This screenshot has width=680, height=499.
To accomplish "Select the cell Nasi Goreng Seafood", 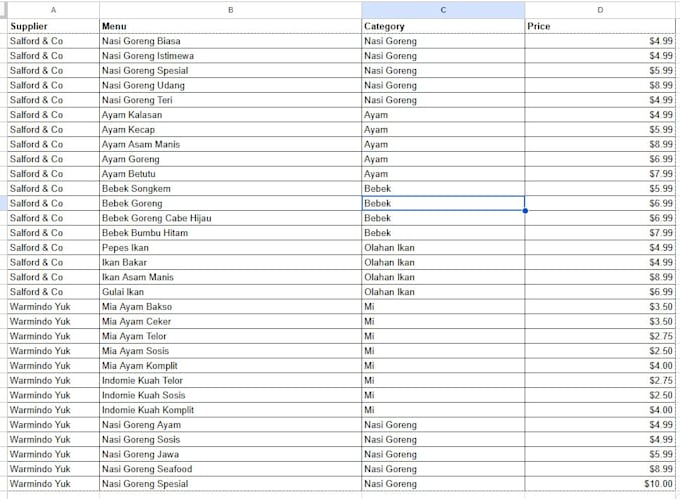I will click(230, 469).
